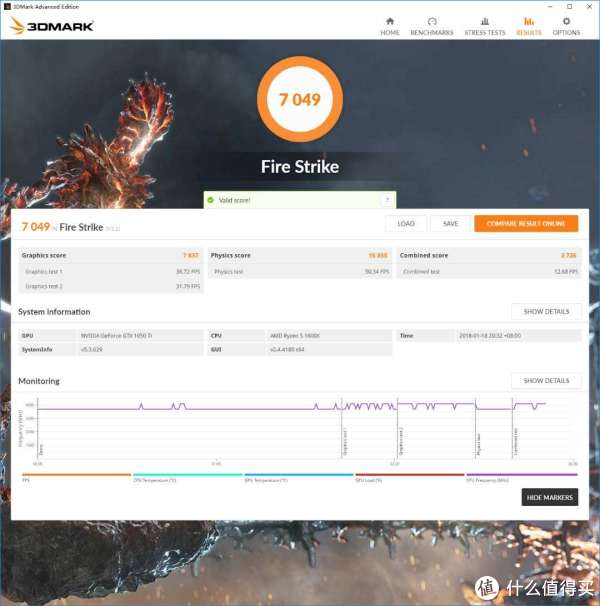Screen dimensions: 600x606
Task: Click Compare Result Online button
Action: [526, 223]
